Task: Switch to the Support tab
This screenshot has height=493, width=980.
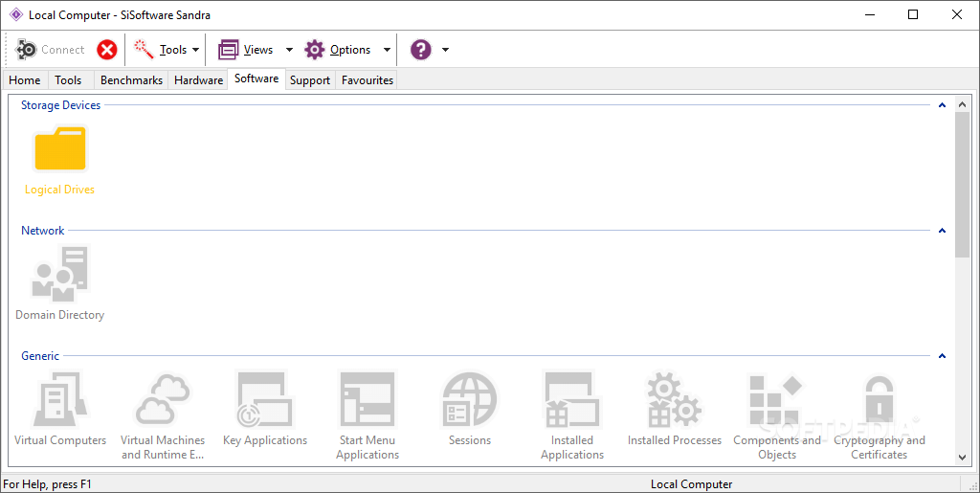Action: pos(310,80)
